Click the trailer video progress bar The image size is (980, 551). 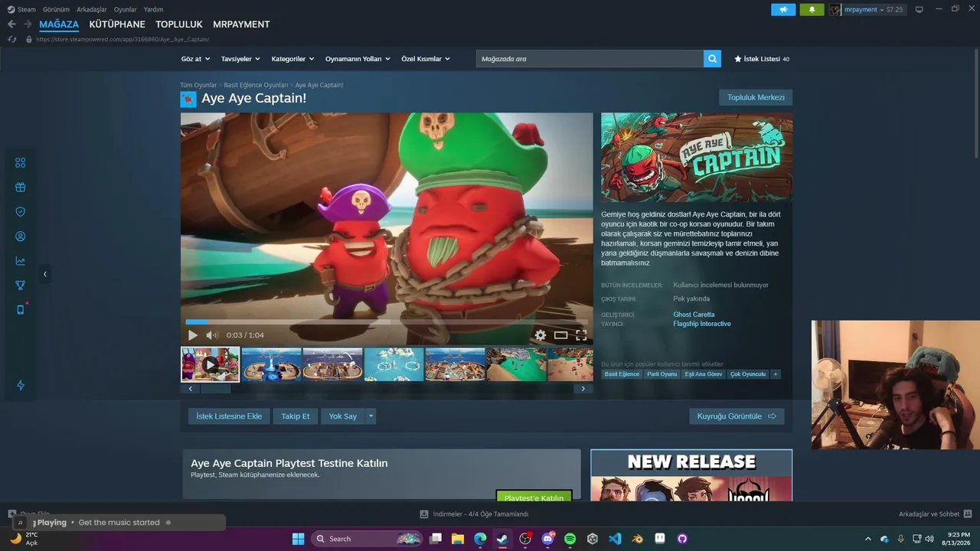[x=387, y=322]
